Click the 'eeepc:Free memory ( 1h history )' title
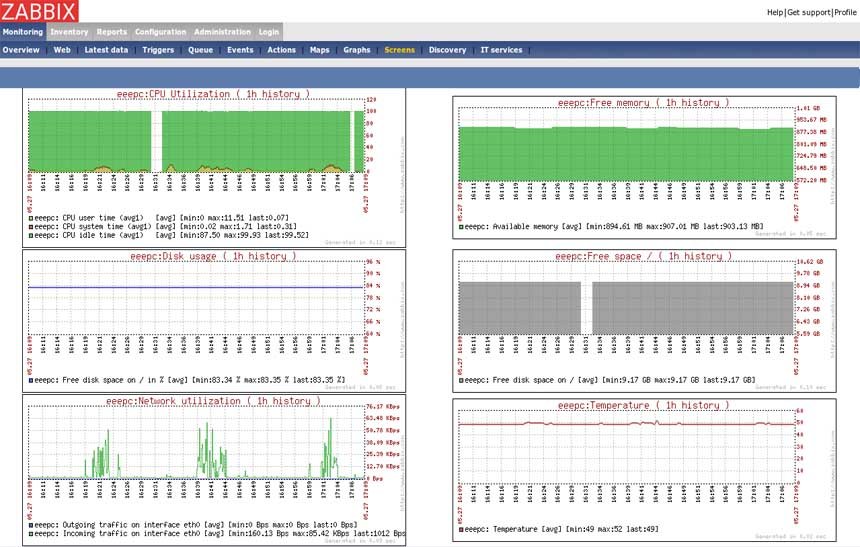Image resolution: width=860 pixels, height=547 pixels. click(643, 103)
